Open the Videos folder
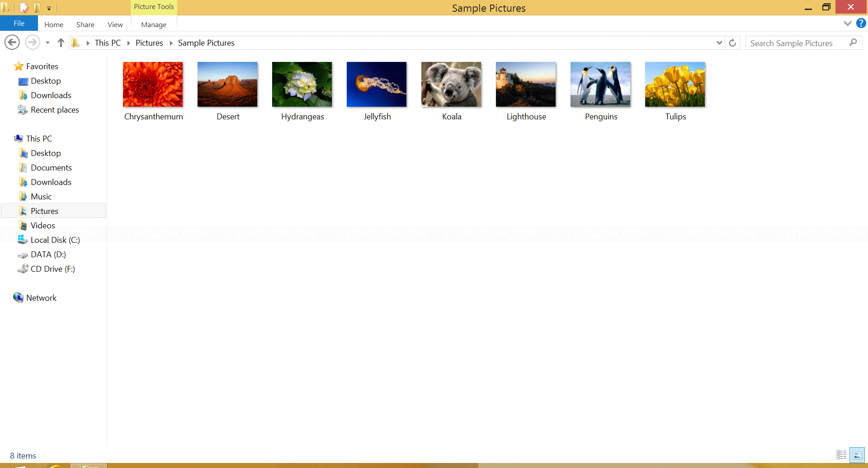The width and height of the screenshot is (868, 468). click(x=43, y=226)
